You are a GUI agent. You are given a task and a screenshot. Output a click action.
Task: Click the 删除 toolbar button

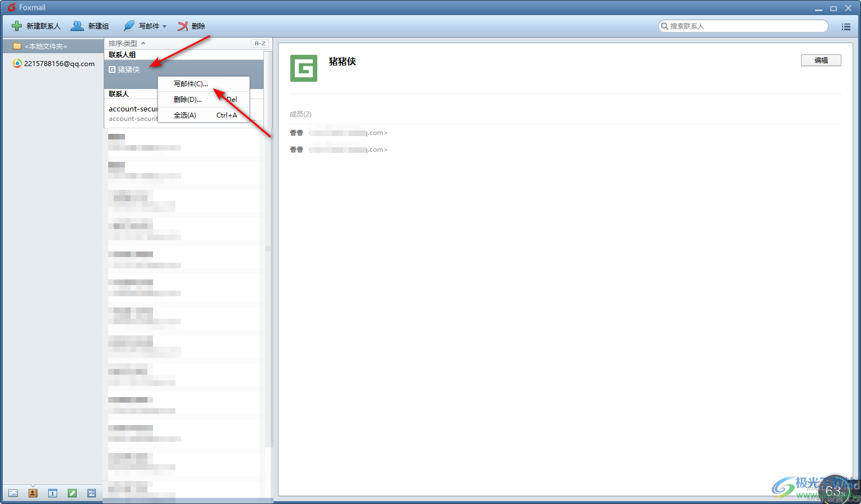click(x=192, y=26)
